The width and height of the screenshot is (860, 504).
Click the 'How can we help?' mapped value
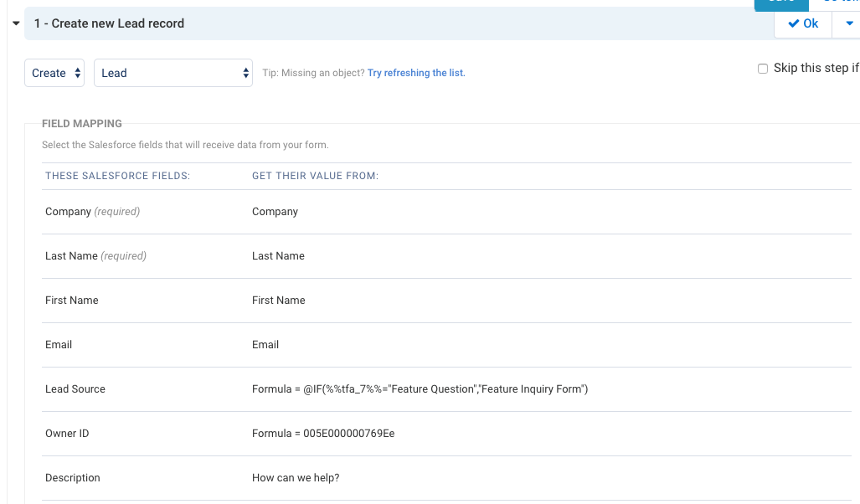pos(296,478)
